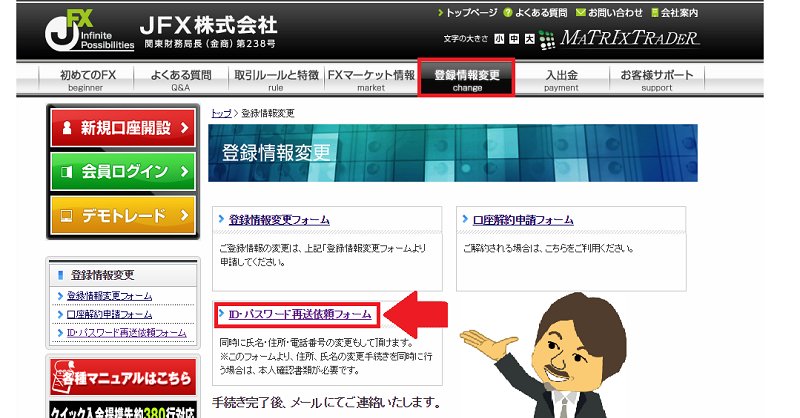Open the 初めてのFX beginner menu

[86, 80]
